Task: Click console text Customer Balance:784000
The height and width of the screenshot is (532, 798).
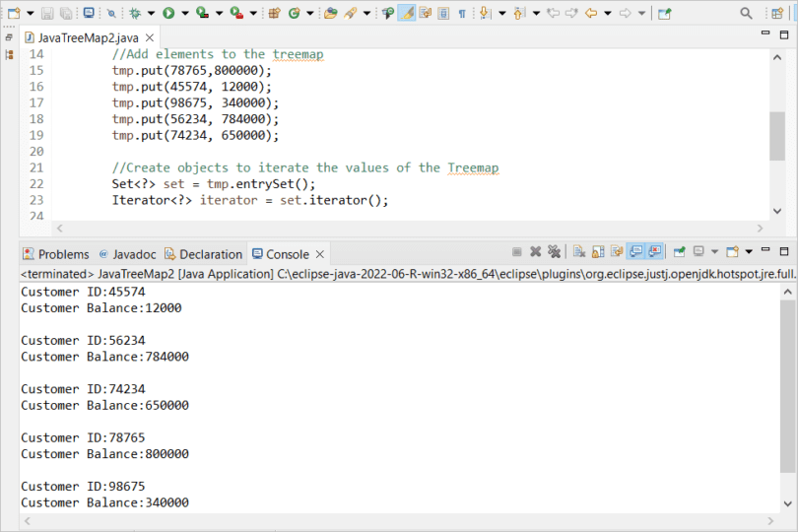Action: [104, 357]
